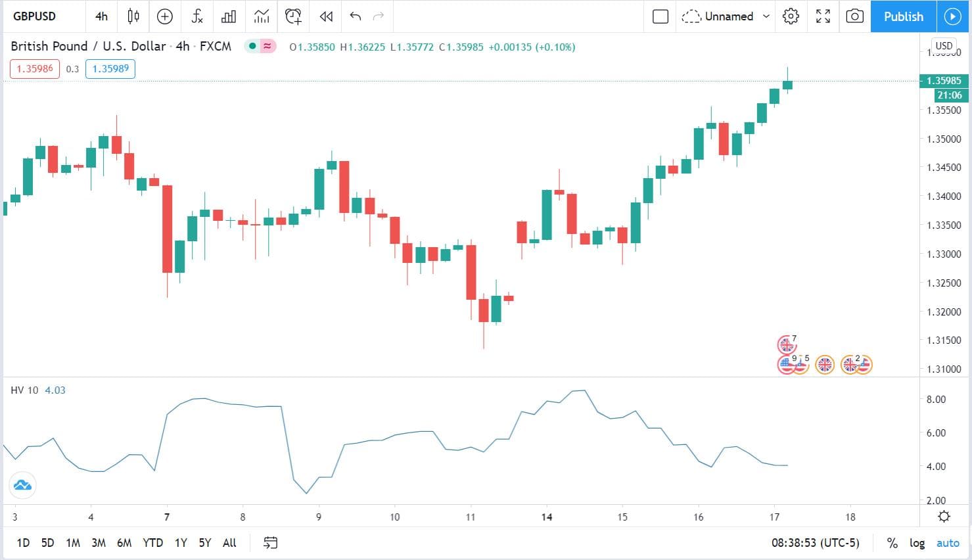Click the Publish button

pos(904,16)
